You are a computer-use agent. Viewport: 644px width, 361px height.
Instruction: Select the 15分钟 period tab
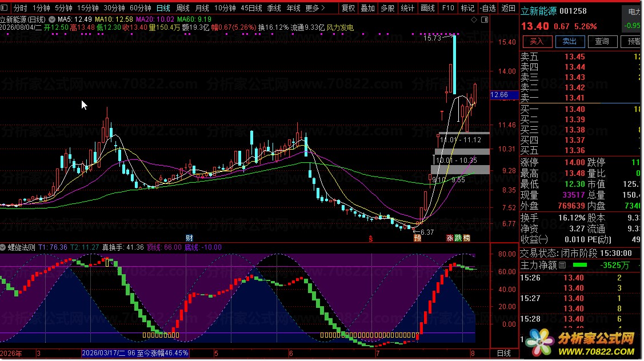[x=88, y=8]
